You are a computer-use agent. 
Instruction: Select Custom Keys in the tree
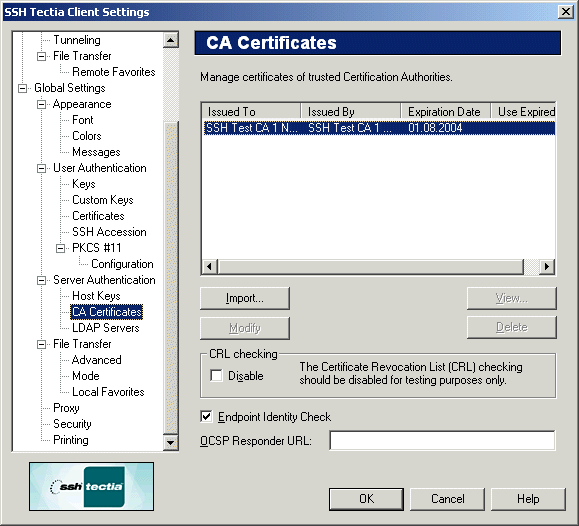coord(103,200)
